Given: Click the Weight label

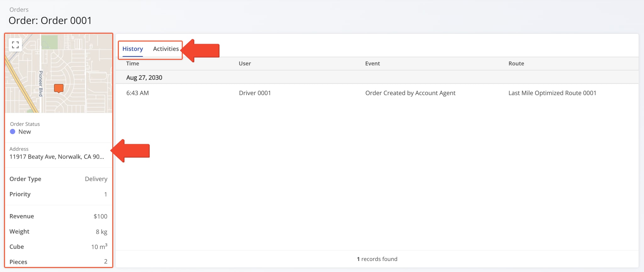Looking at the screenshot, I should pos(19,232).
